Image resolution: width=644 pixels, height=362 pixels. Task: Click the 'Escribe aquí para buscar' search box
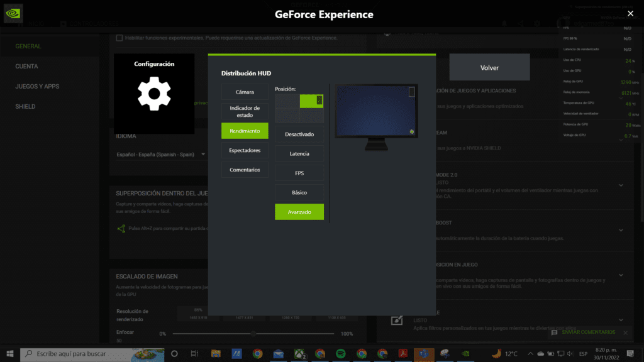[x=92, y=354]
